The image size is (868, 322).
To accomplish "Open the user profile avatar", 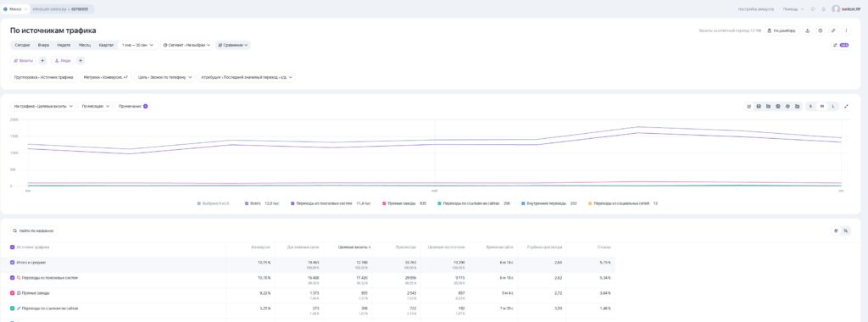I will pos(836,8).
